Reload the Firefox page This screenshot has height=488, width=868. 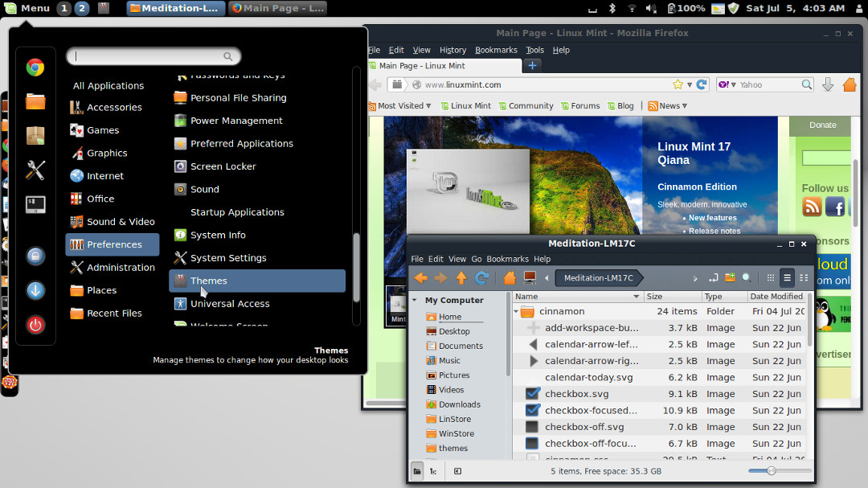(x=702, y=84)
